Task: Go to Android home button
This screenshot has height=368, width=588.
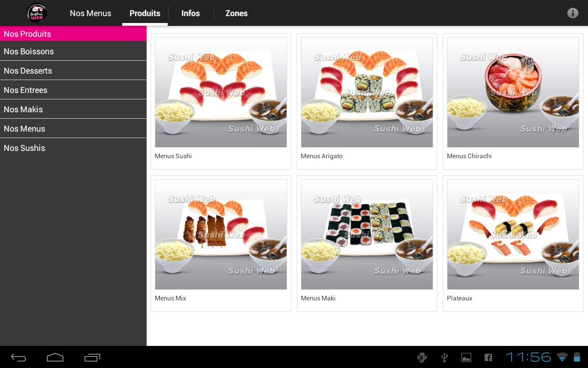Action: [55, 357]
